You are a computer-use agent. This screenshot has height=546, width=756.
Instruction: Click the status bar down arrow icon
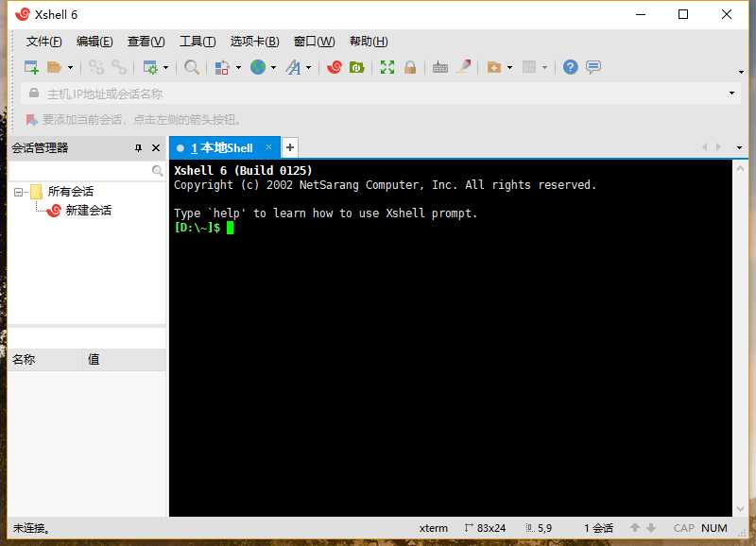[651, 528]
